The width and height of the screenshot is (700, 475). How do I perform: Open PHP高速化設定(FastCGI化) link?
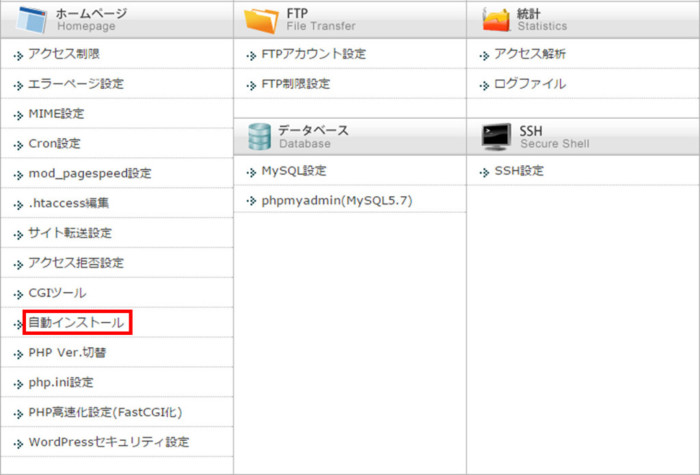tap(105, 412)
